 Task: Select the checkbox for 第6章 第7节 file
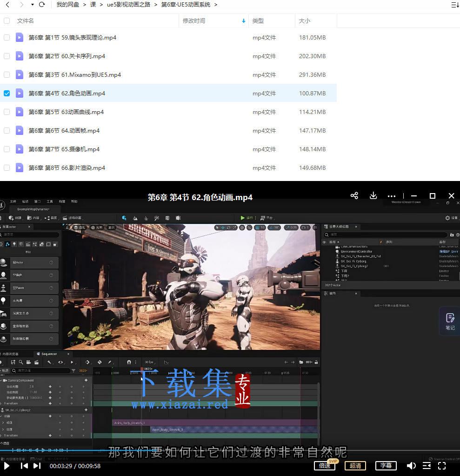7,149
